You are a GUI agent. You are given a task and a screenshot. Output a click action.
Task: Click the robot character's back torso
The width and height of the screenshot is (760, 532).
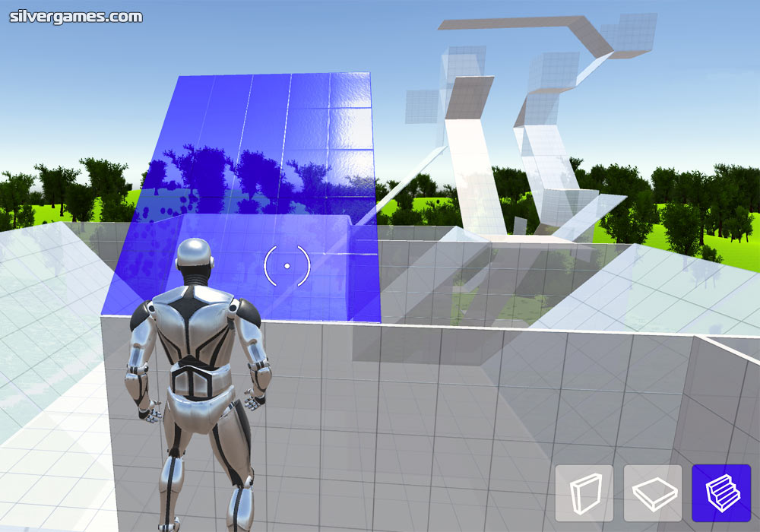pos(198,334)
